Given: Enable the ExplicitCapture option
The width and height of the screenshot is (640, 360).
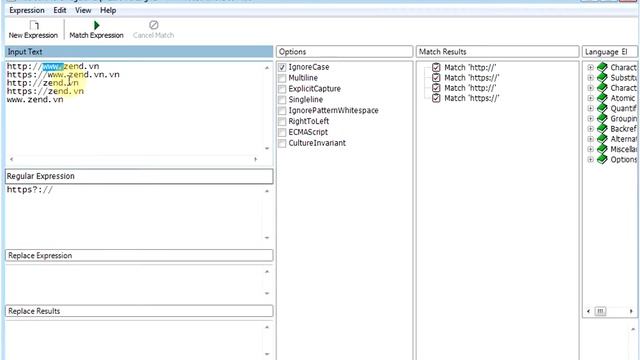Looking at the screenshot, I should pos(282,89).
